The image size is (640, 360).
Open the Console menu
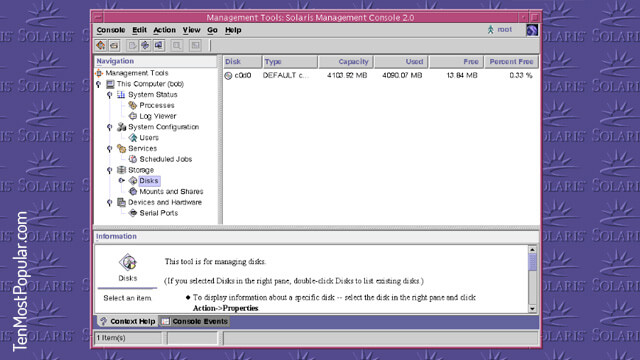tap(111, 30)
